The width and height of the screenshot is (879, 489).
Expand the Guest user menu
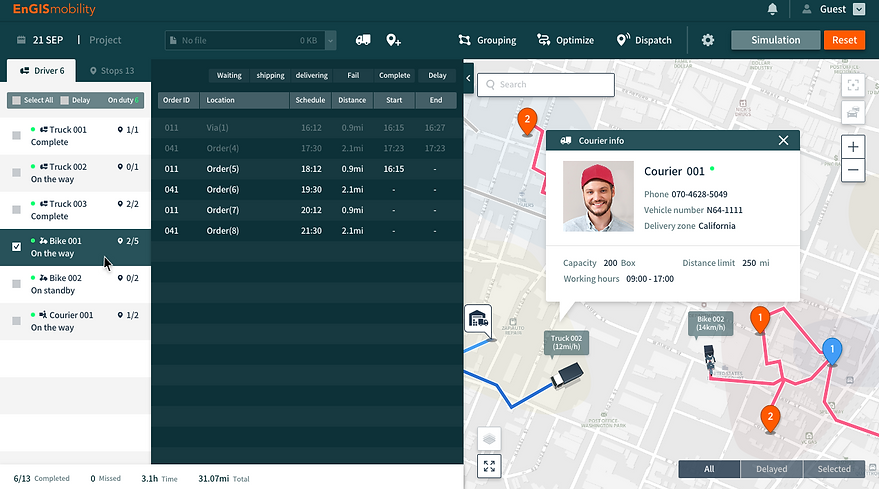(858, 9)
